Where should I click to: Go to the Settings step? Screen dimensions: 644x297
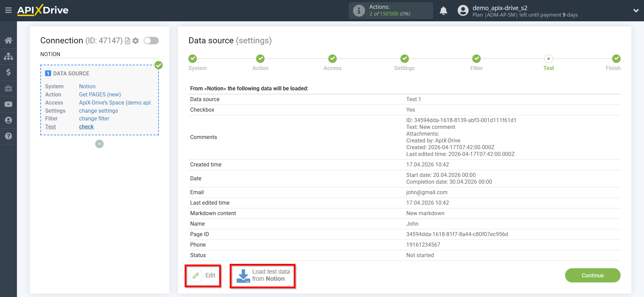[404, 59]
